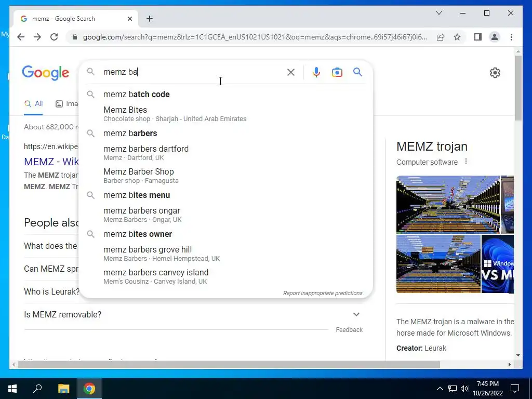The image size is (532, 399).
Task: Open Google quick settings gear
Action: point(495,73)
